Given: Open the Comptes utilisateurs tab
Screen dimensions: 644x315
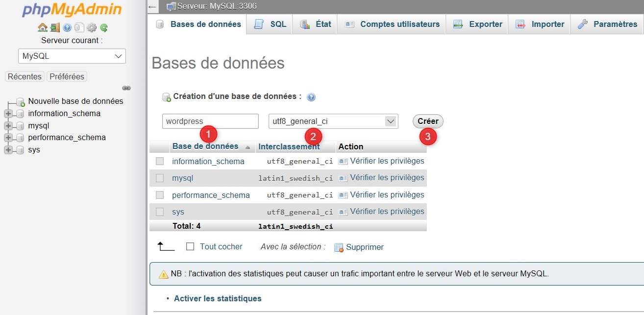Looking at the screenshot, I should click(391, 24).
